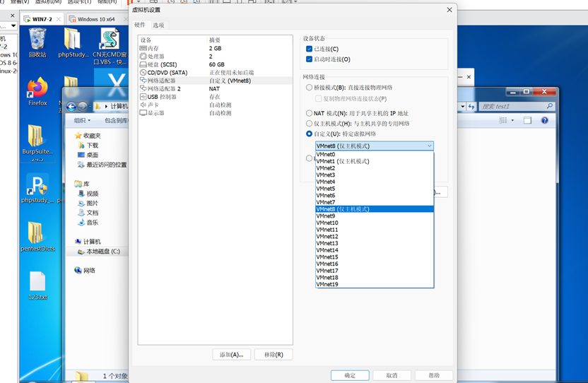Switch to the WIN7-2 VM tab

42,19
